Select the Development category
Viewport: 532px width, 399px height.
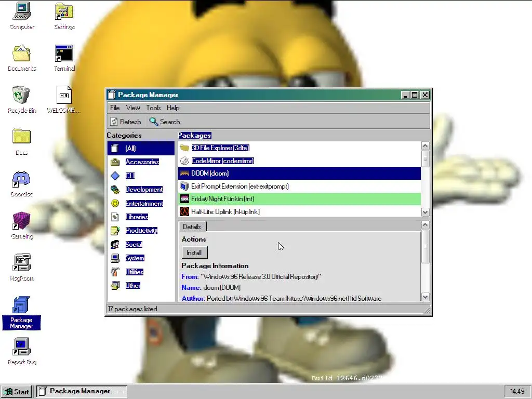click(141, 189)
